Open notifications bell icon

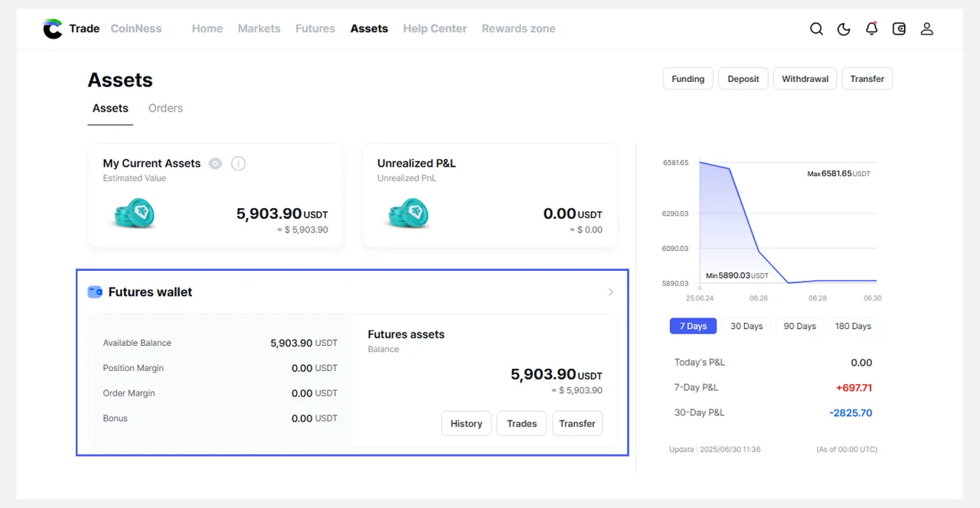pos(871,29)
